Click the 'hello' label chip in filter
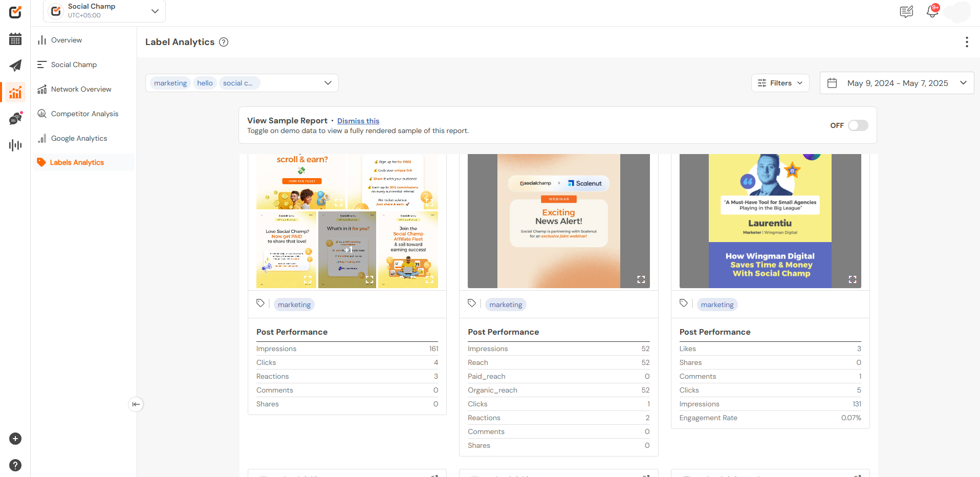Screen dimensions: 980x477 coord(205,83)
